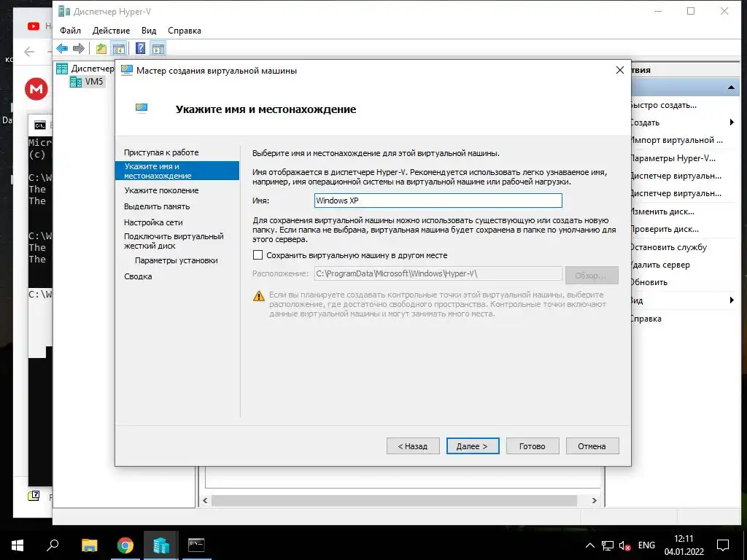747x560 pixels.
Task: Toggle the console tree pane toolbar icon
Action: 119,48
